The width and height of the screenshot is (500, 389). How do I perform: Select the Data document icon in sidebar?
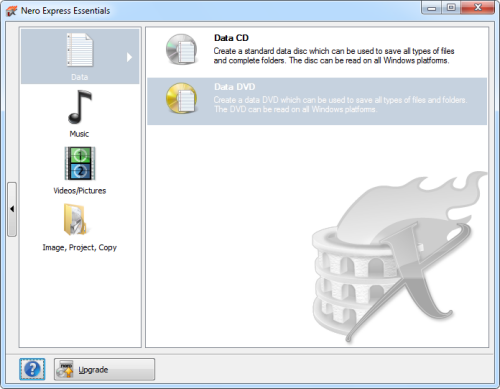(x=80, y=50)
